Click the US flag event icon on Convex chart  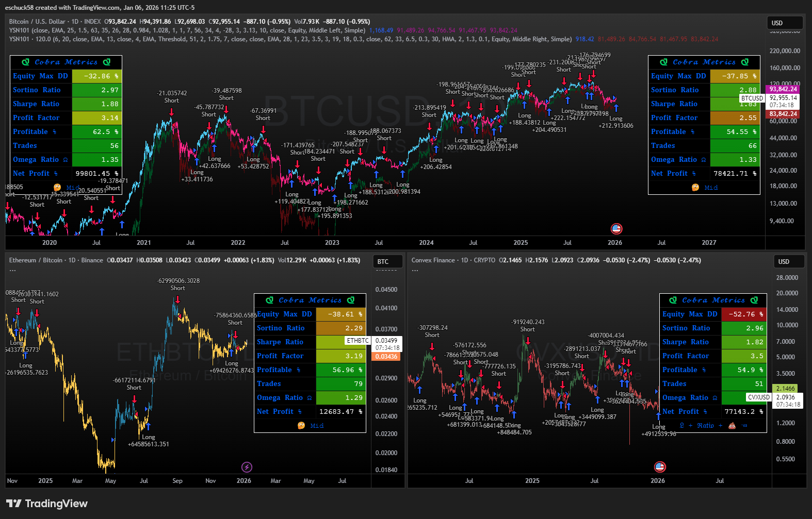(660, 466)
